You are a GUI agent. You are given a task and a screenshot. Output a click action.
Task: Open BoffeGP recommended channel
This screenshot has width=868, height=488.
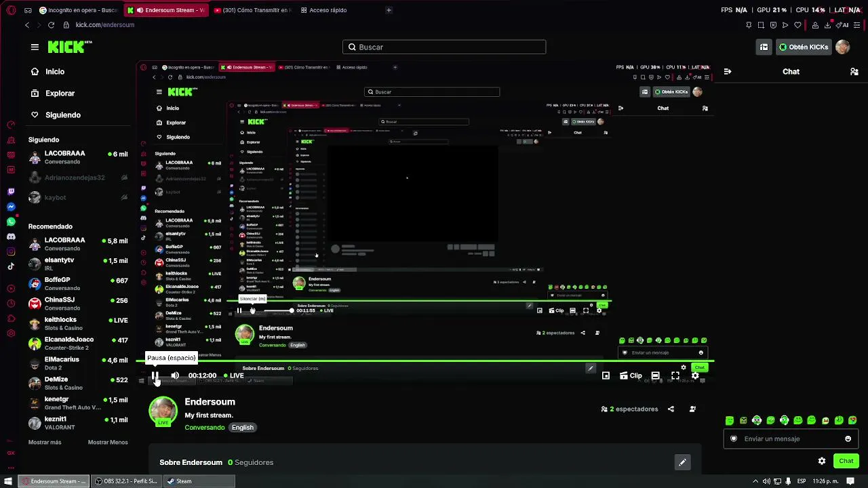(x=78, y=283)
